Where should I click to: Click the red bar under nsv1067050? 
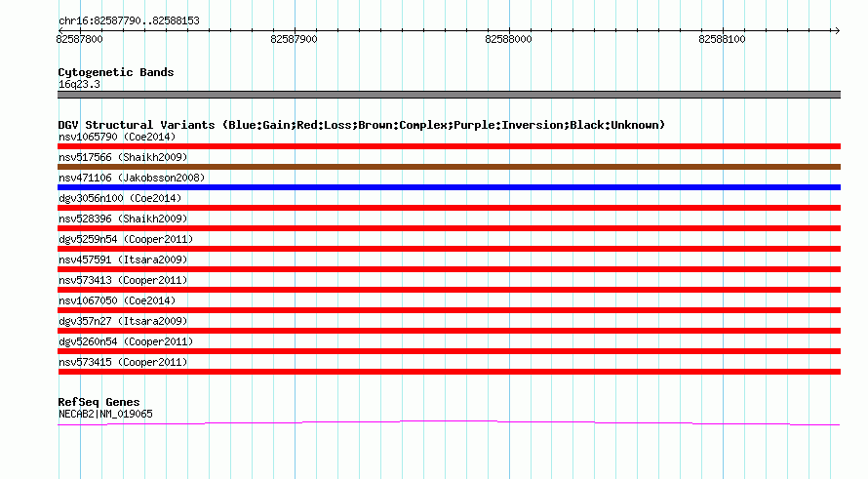click(449, 310)
